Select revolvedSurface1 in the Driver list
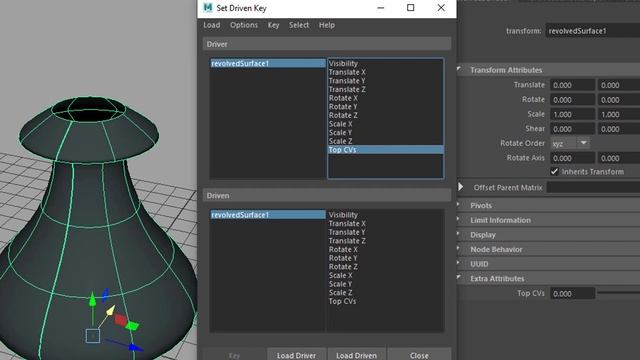The height and width of the screenshot is (360, 640). pyautogui.click(x=268, y=63)
